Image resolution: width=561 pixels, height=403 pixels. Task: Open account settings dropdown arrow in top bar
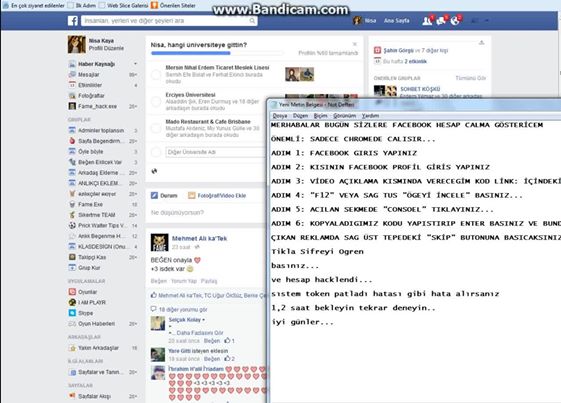click(x=487, y=21)
